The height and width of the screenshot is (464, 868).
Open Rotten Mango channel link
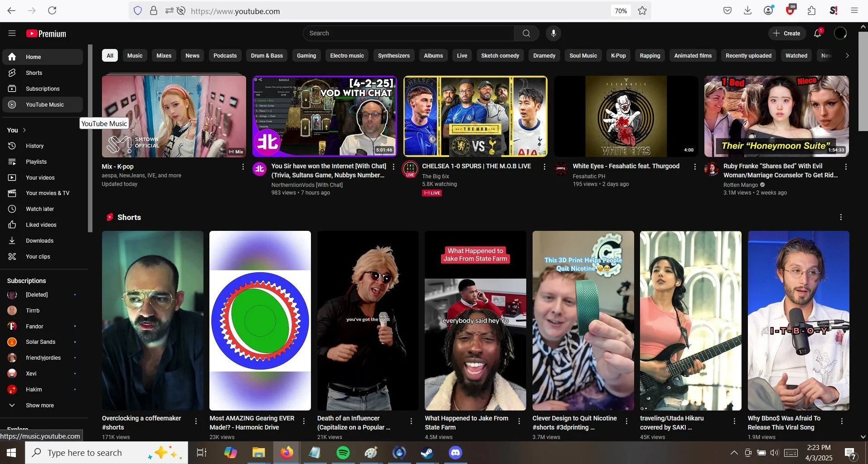(741, 185)
